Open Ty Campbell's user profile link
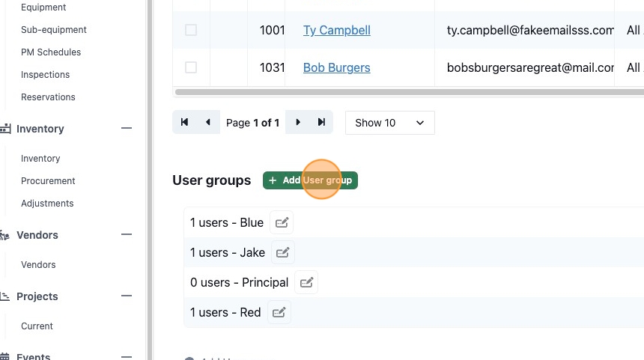 point(337,31)
